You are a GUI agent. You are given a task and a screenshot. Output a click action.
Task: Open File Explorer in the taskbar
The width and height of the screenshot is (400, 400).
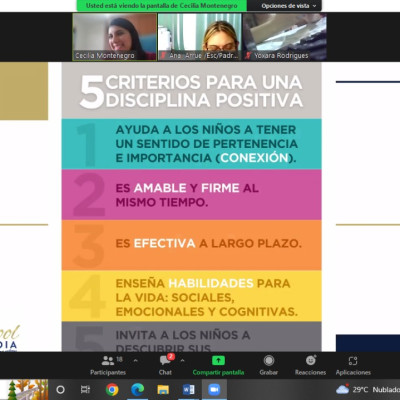click(x=163, y=389)
